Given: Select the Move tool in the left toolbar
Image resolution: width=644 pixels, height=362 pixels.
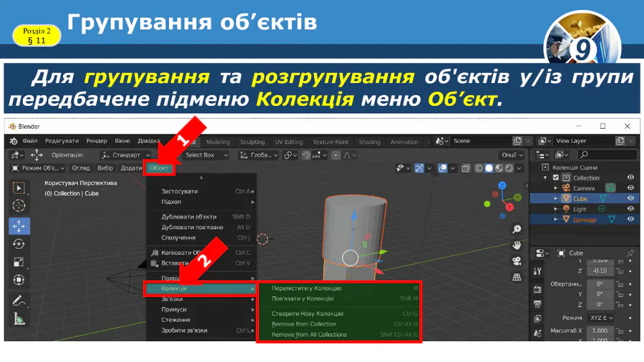Looking at the screenshot, I should (19, 225).
